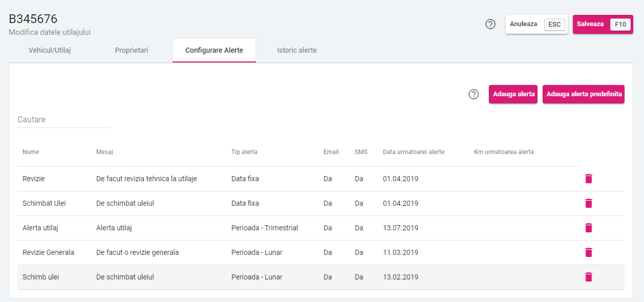
Task: Click message 'De facut revizia tehnica la utilaje'
Action: point(146,179)
